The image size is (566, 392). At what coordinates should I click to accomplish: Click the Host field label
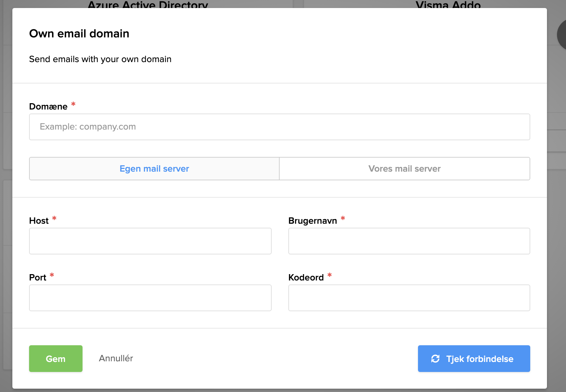pos(39,221)
